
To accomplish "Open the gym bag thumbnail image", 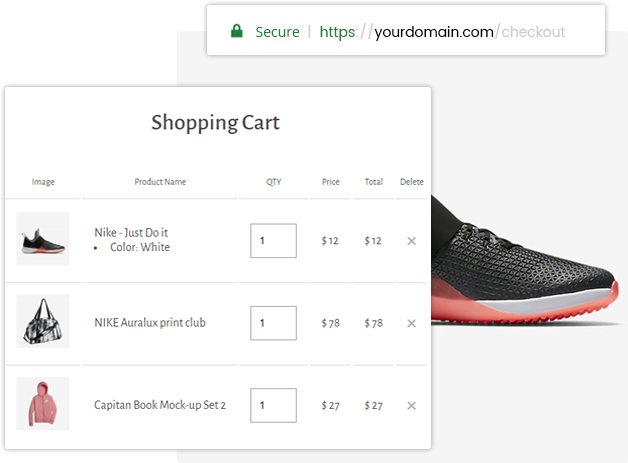I will (x=43, y=321).
